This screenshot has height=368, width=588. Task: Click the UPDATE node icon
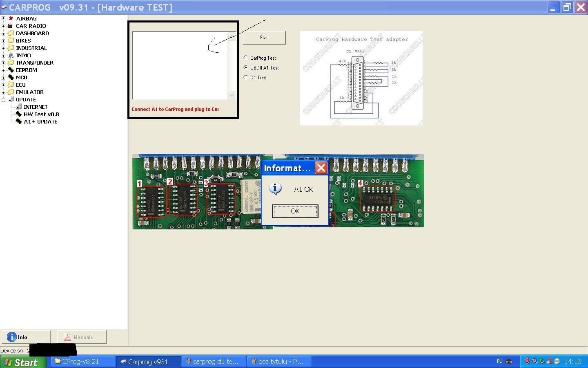(x=11, y=99)
